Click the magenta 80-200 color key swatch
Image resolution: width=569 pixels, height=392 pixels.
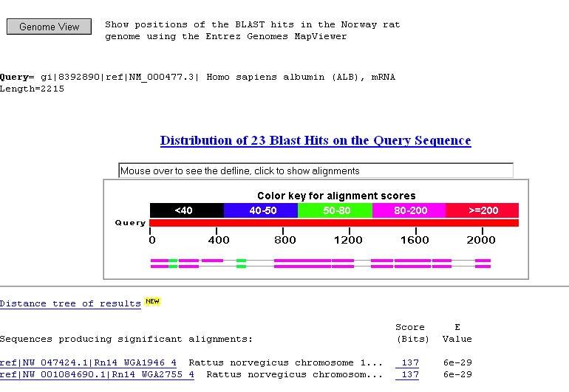coord(409,210)
